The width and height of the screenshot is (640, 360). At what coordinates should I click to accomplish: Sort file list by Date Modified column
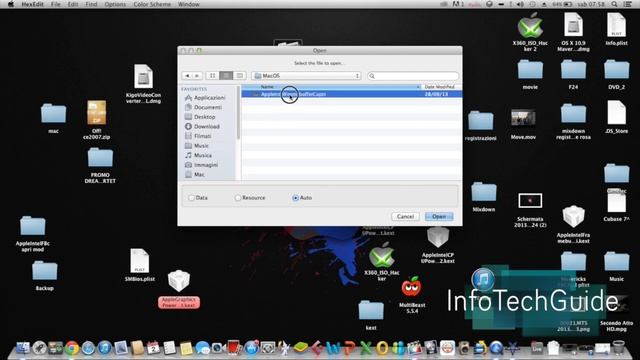tap(441, 87)
